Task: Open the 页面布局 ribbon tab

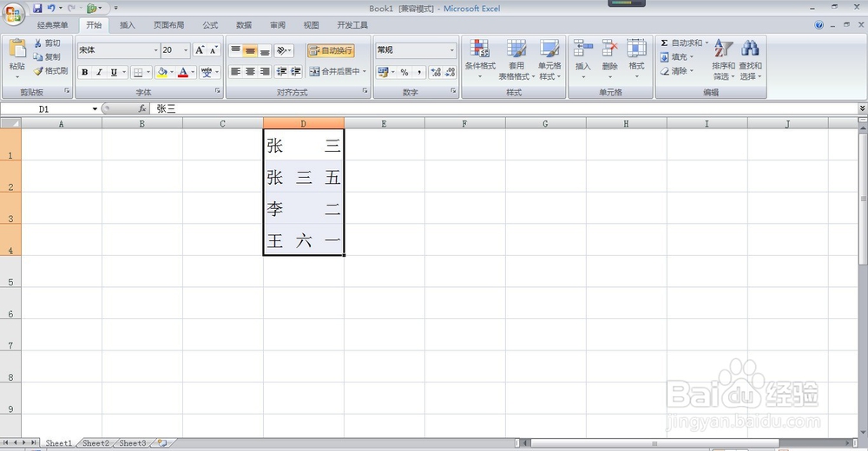Action: (x=169, y=25)
